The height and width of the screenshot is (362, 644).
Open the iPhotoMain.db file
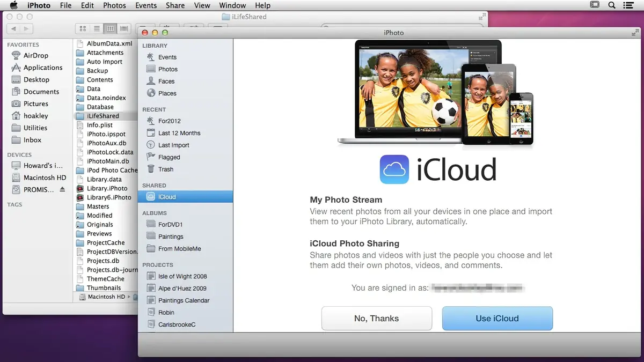pos(107,161)
